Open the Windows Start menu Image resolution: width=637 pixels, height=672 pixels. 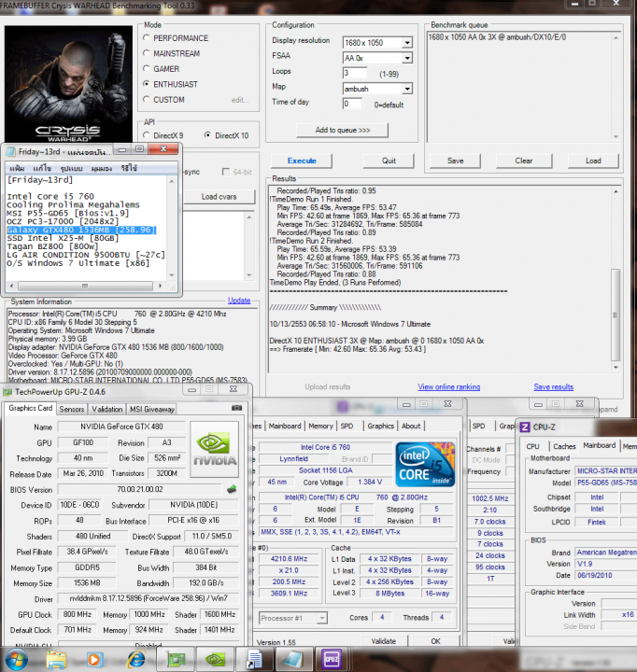[x=16, y=659]
